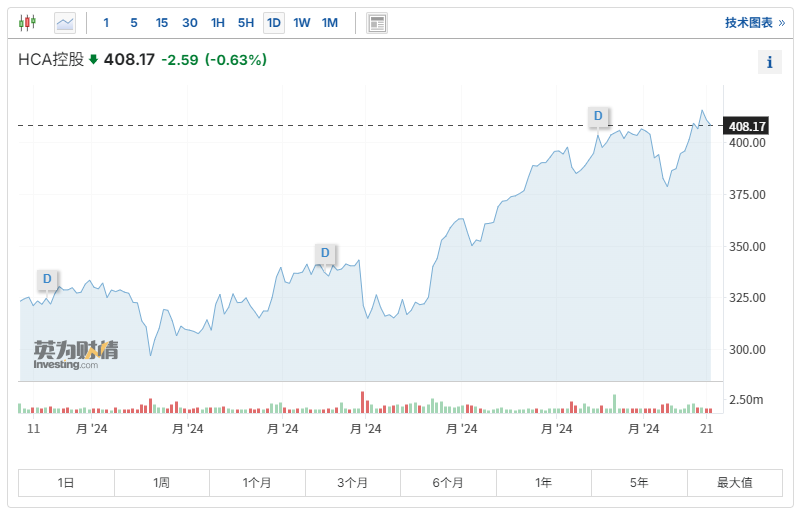Screen dimensions: 805x513
Task: Select the 1D interval
Action: [x=274, y=23]
